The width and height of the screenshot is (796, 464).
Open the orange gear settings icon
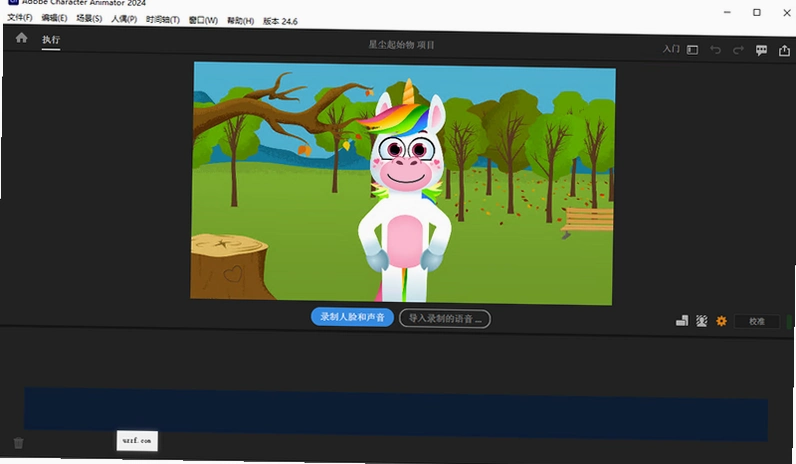point(721,321)
